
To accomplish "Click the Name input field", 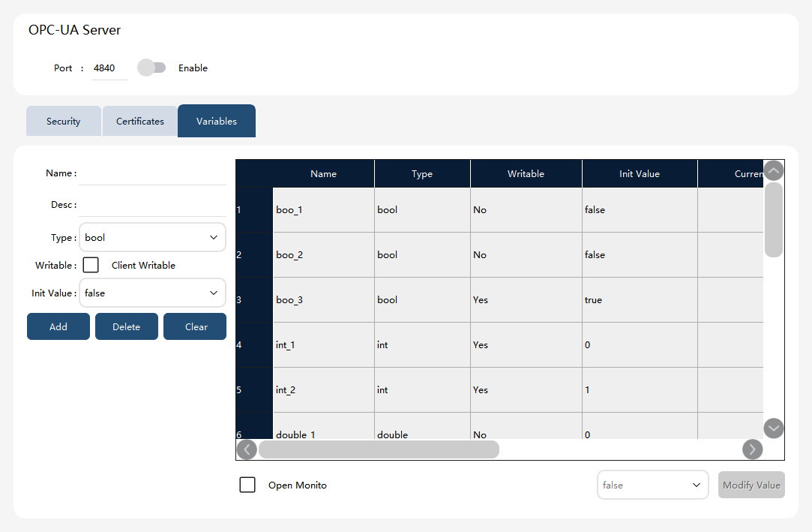I will pyautogui.click(x=152, y=174).
